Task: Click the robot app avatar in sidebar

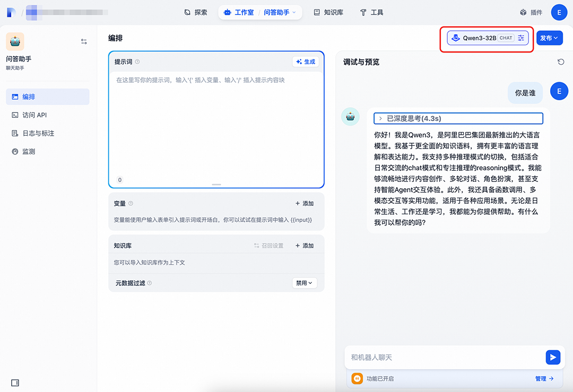Action: tap(15, 41)
